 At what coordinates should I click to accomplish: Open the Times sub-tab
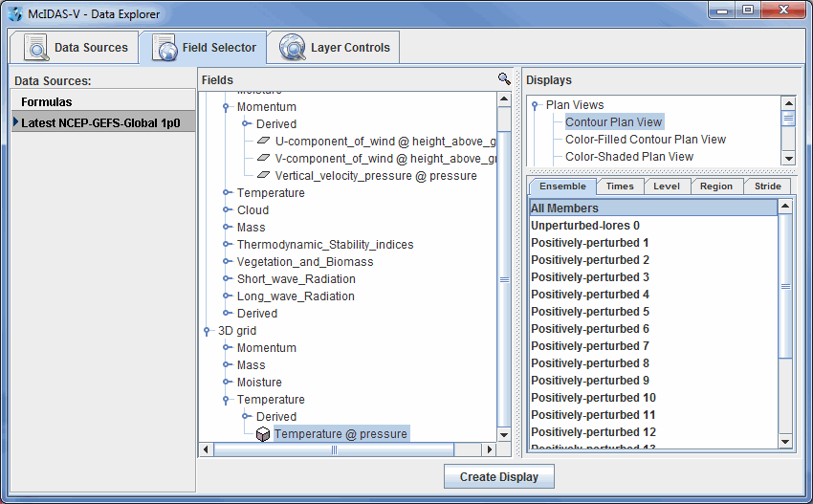619,186
